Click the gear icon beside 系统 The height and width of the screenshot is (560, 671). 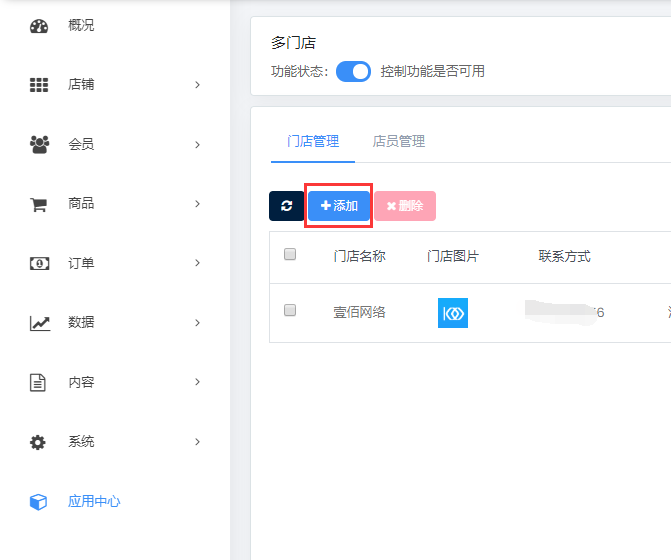(39, 442)
